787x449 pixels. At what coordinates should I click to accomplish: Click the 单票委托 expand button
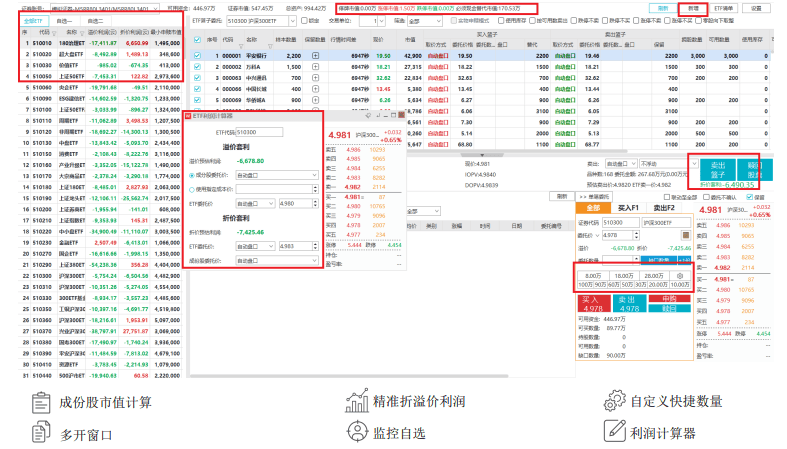tap(593, 197)
